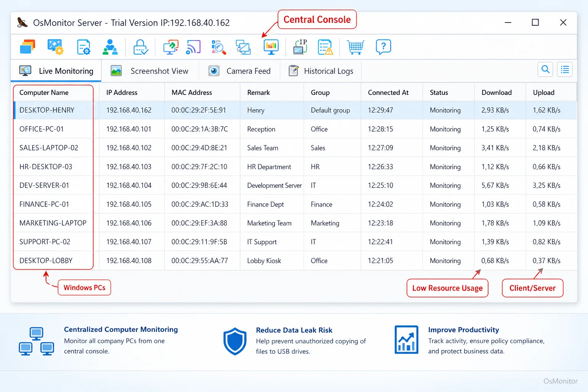Click the screen broadcast cast icon
This screenshot has height=392, width=588.
(193, 47)
